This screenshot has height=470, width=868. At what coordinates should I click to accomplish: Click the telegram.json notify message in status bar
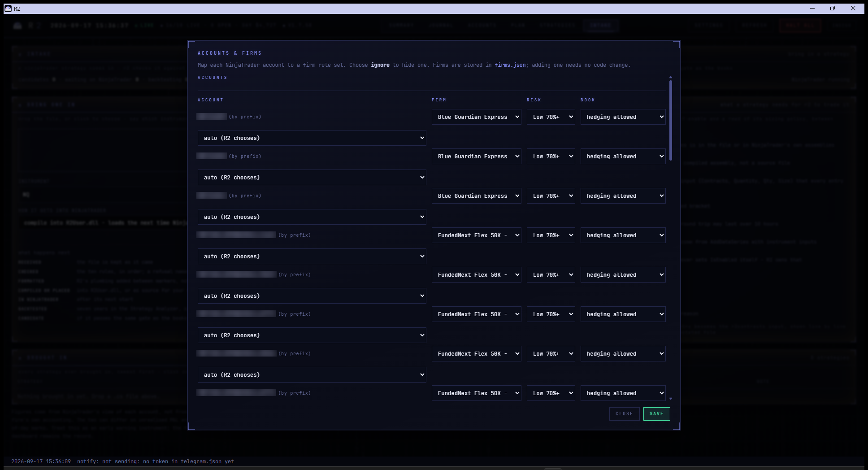coord(156,461)
